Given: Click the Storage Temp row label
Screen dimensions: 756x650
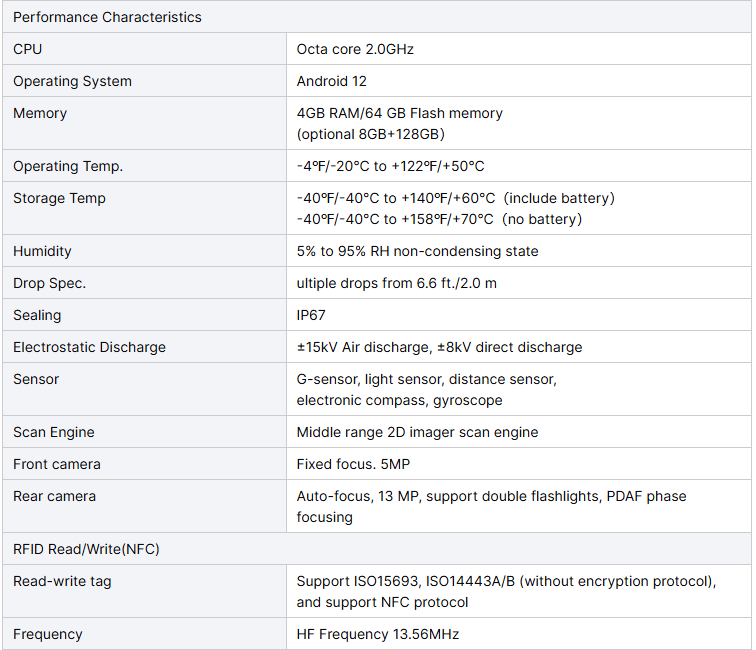Looking at the screenshot, I should pyautogui.click(x=59, y=198).
